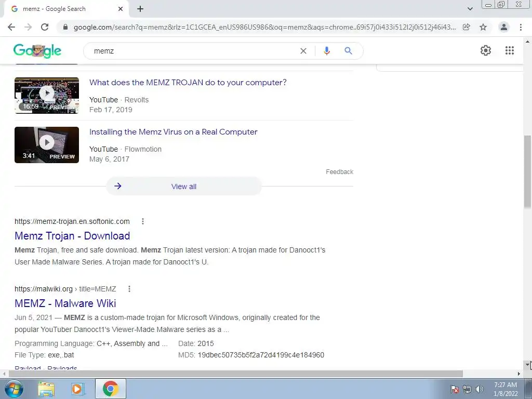Click in the memz search field

pos(193,51)
